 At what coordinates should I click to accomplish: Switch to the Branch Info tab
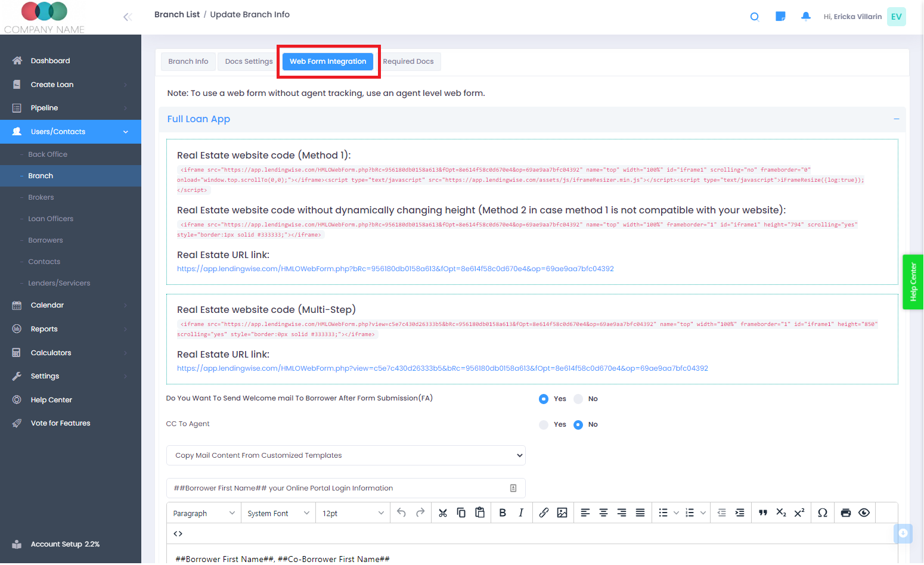click(188, 61)
